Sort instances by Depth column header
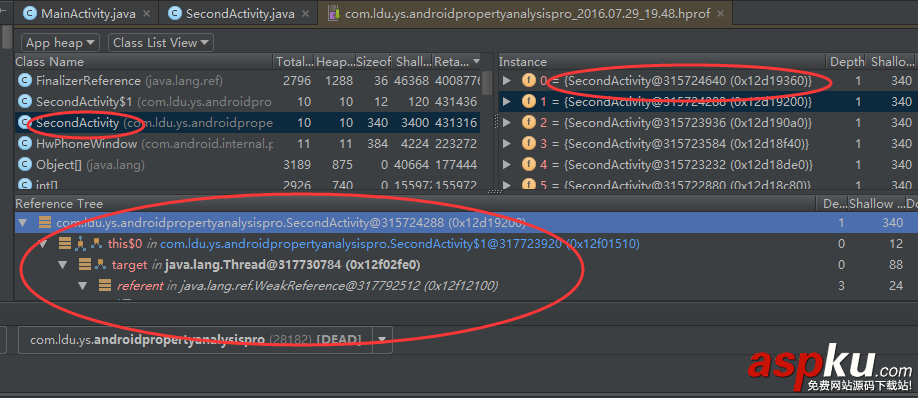Screen dimensions: 918x398 point(847,61)
